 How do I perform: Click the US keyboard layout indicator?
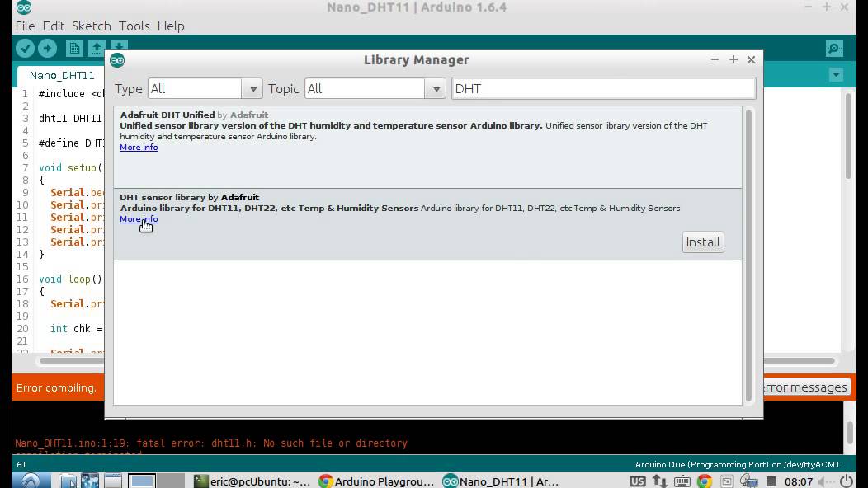[x=637, y=481]
